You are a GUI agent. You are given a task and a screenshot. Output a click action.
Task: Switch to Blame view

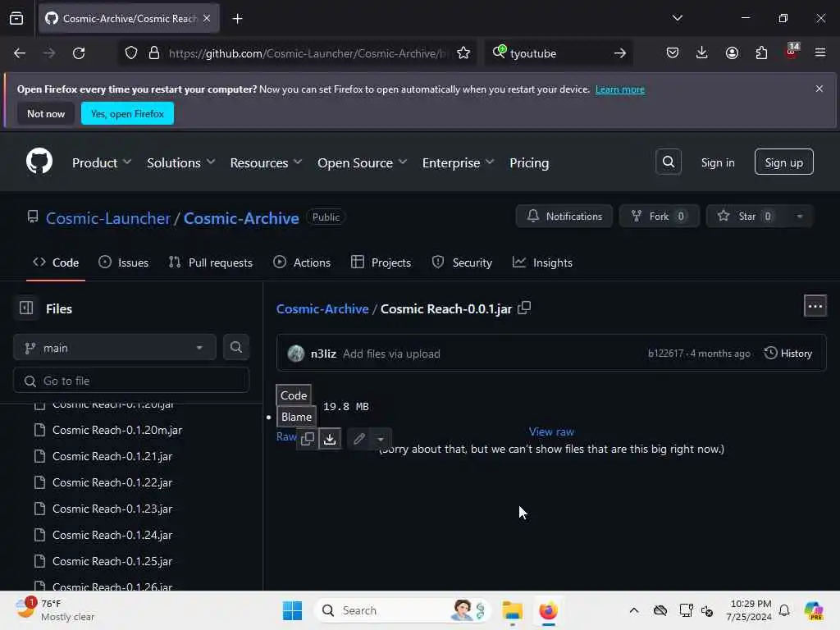coord(296,417)
